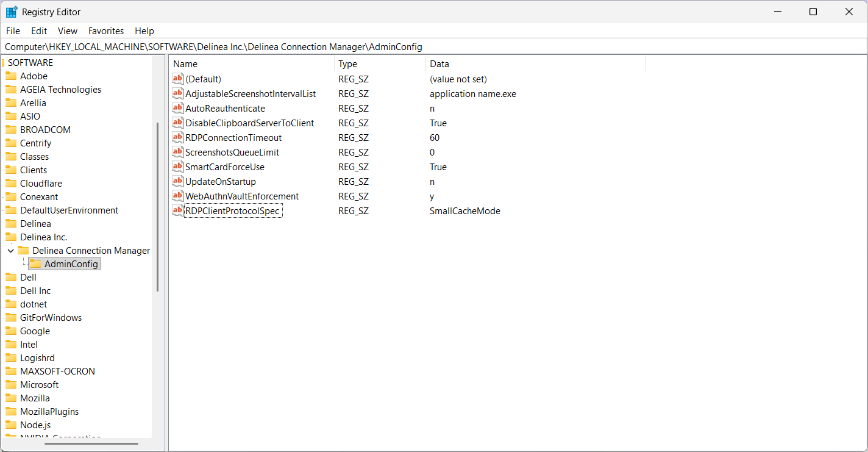Screen dimensions: 868x452
Task: Click the Mozilla folder icon
Action: pos(11,398)
